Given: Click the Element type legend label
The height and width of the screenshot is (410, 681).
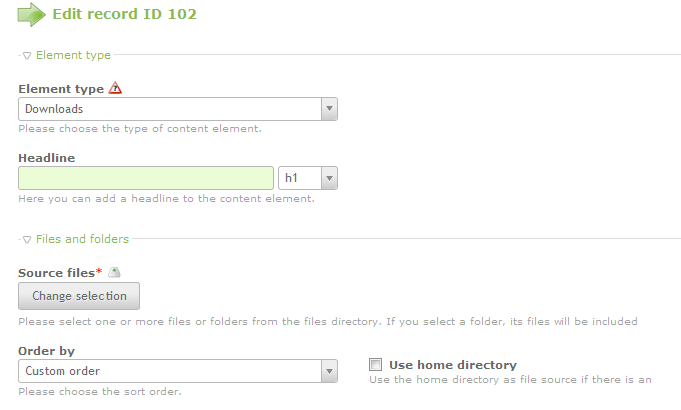Looking at the screenshot, I should point(73,55).
